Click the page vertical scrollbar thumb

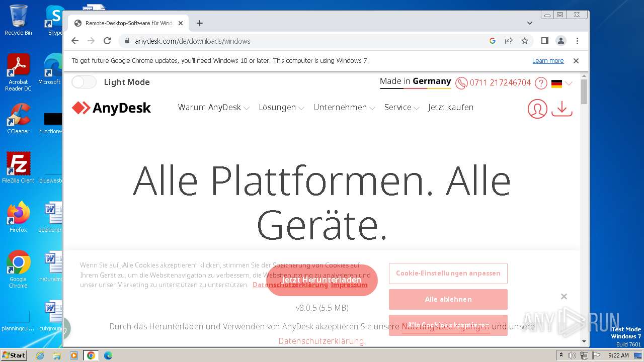[584, 92]
